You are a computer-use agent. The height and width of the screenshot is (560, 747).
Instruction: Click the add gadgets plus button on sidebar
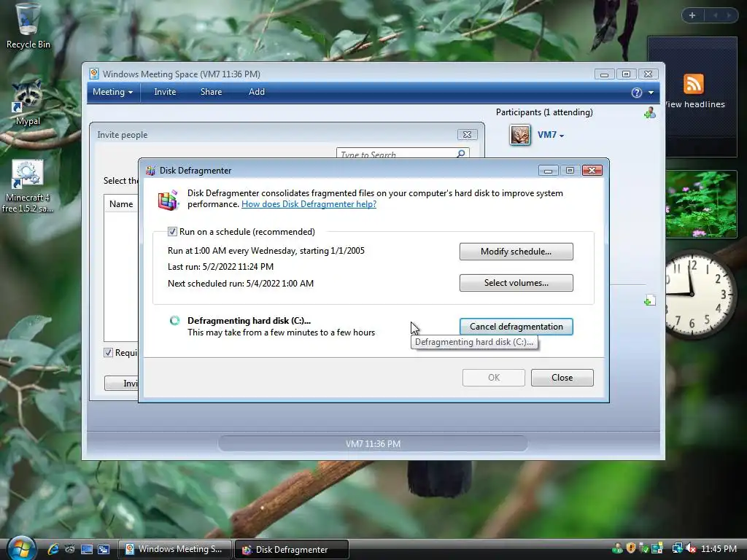click(x=692, y=15)
